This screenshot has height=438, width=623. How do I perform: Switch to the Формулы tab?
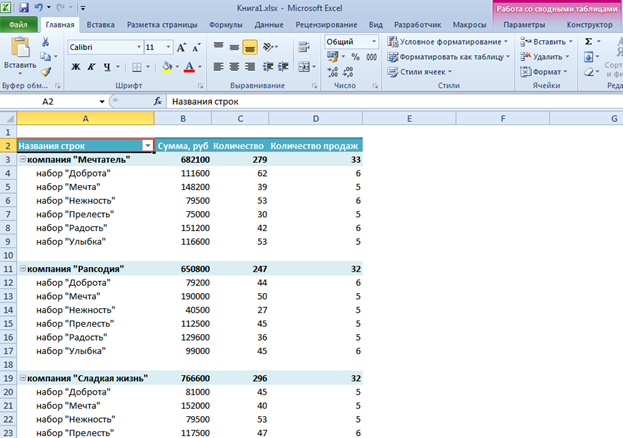(226, 24)
